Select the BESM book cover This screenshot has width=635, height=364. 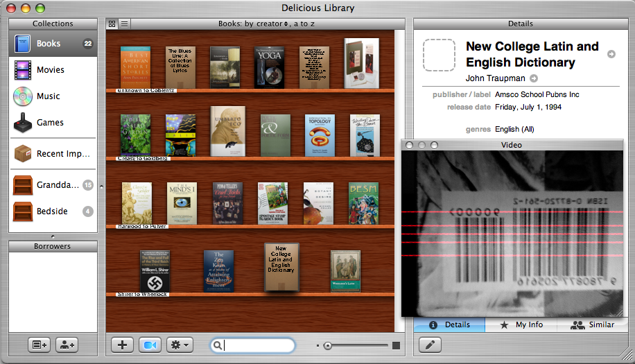click(364, 203)
